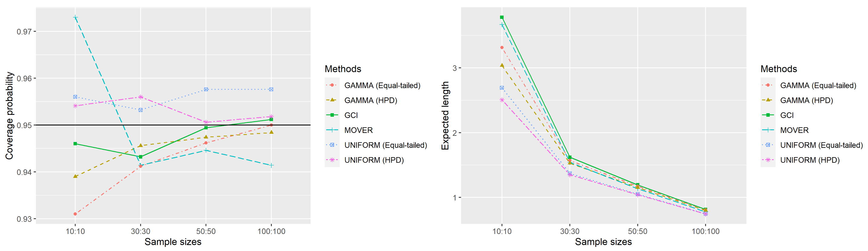The width and height of the screenshot is (868, 251).
Task: Select GCI square point at 10:10 in length plot
Action: (502, 17)
